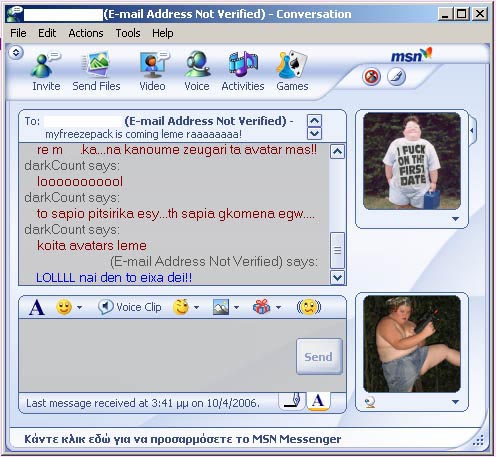496x457 pixels.
Task: Click the 'loooooooooool' message
Action: [80, 182]
